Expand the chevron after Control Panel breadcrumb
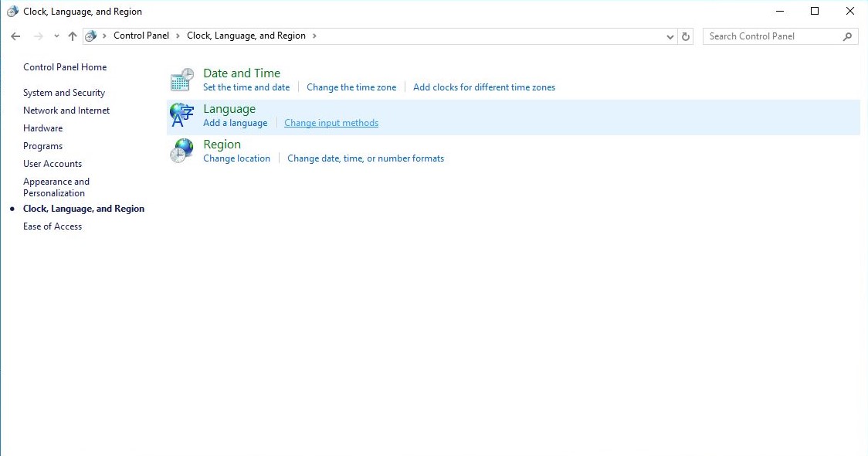868x456 pixels. (x=178, y=36)
